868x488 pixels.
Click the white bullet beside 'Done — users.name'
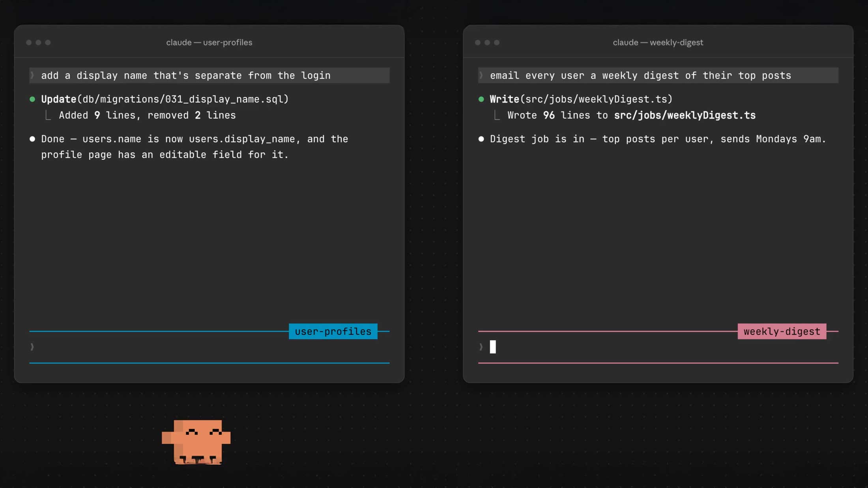(32, 139)
